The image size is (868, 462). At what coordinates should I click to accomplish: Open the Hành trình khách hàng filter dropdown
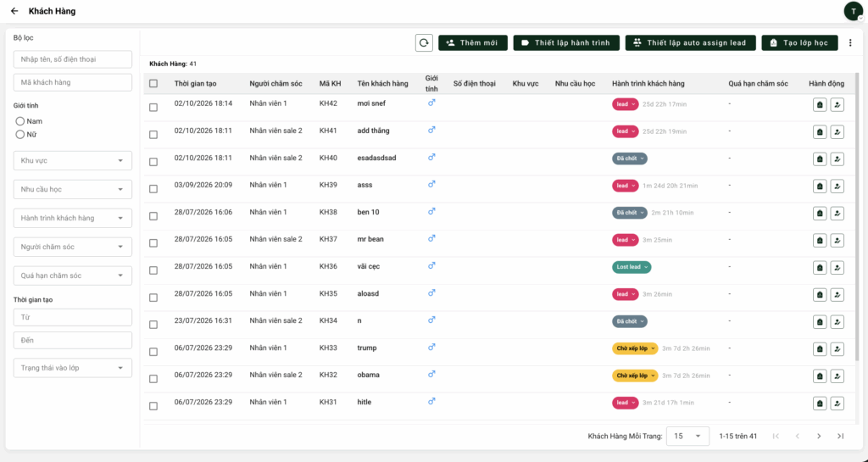[x=73, y=218]
